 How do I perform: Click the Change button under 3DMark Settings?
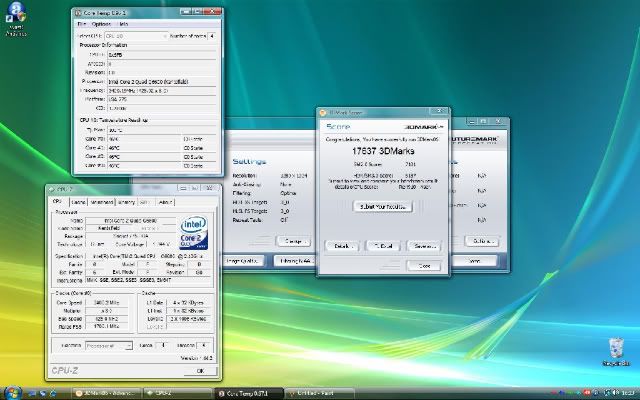point(293,241)
